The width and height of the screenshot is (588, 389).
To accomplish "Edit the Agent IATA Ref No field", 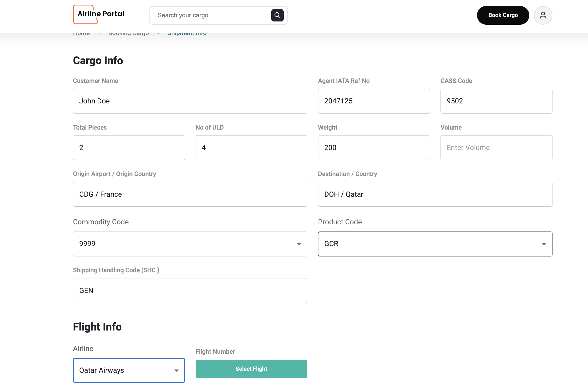I will tap(374, 101).
